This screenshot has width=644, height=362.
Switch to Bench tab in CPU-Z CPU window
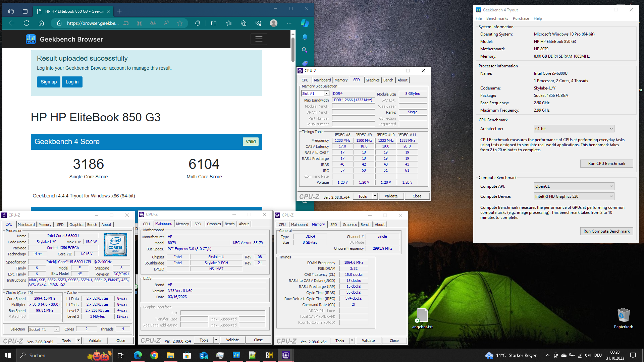click(x=92, y=225)
